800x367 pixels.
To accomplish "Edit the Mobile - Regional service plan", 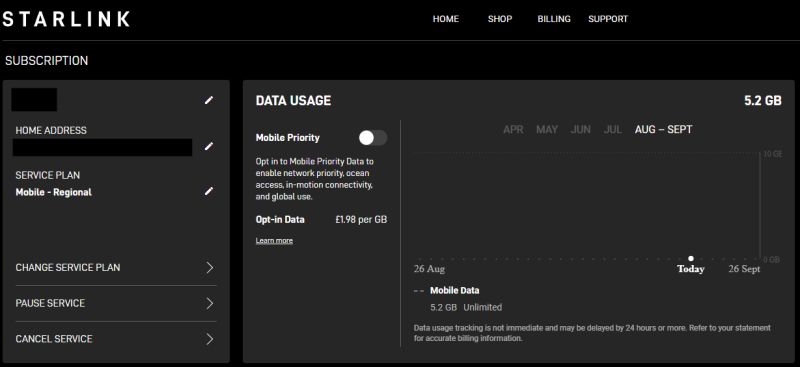I will [x=208, y=191].
